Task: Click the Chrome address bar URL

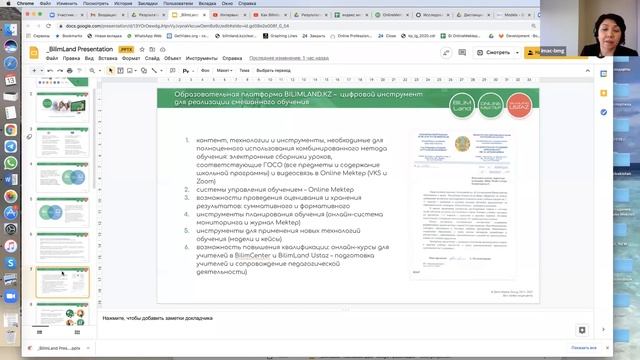Action: pyautogui.click(x=177, y=26)
